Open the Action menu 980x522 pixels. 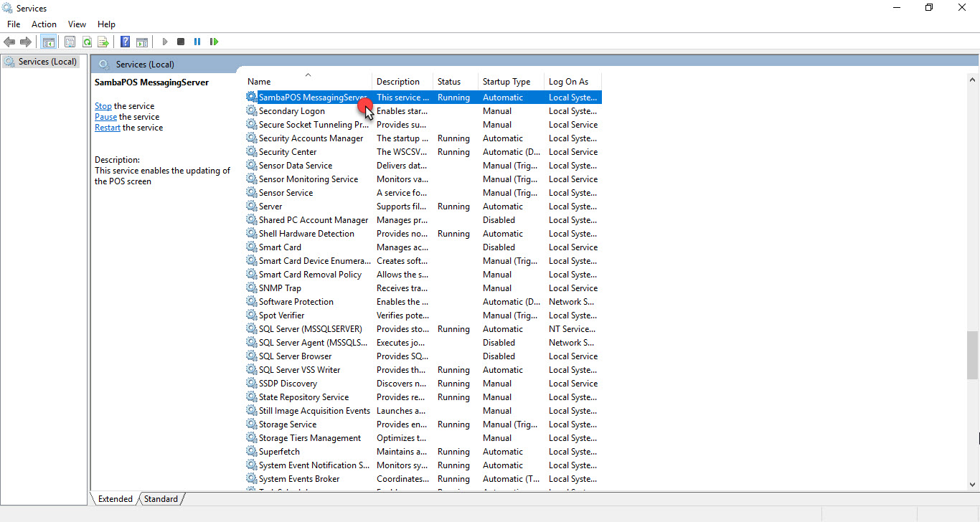click(x=44, y=24)
